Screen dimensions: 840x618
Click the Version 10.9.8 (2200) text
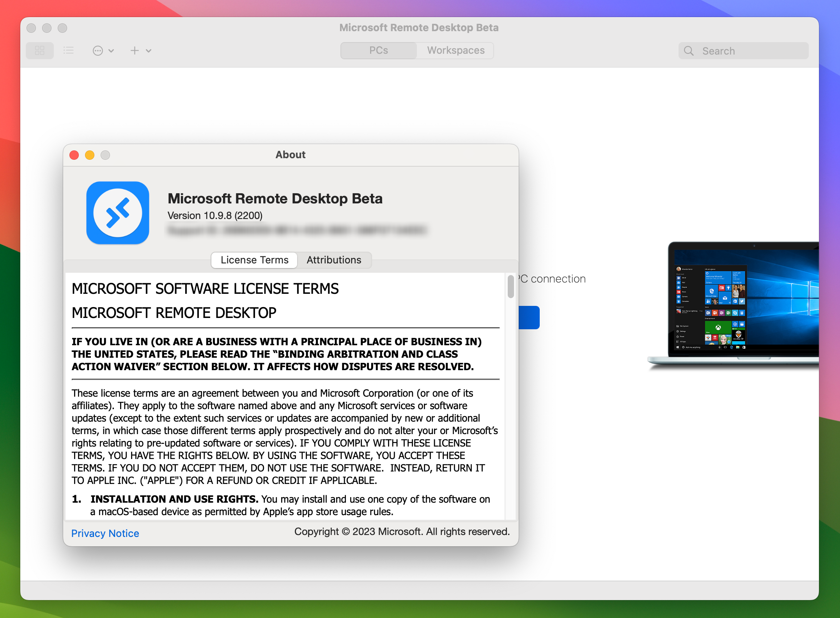click(215, 216)
